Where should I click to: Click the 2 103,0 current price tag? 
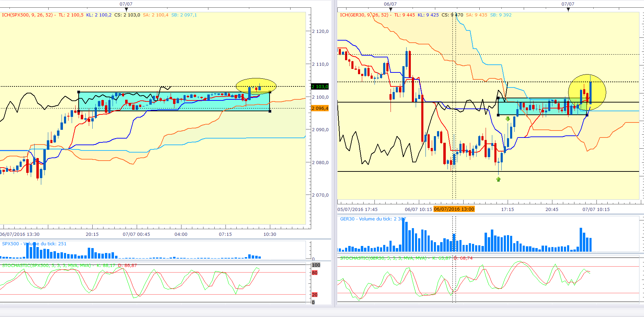[x=320, y=86]
